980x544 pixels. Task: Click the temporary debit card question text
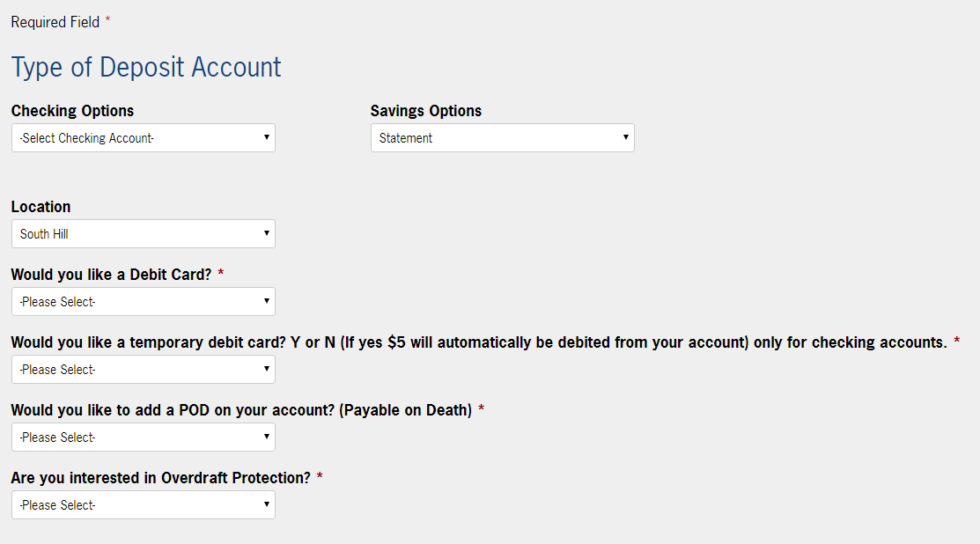click(478, 342)
